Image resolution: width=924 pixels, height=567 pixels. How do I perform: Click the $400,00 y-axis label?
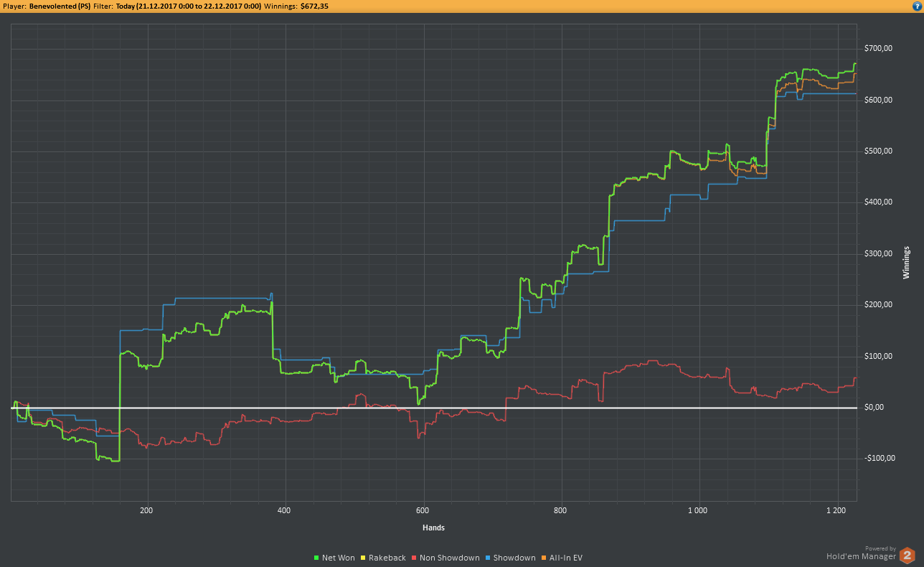coord(878,202)
